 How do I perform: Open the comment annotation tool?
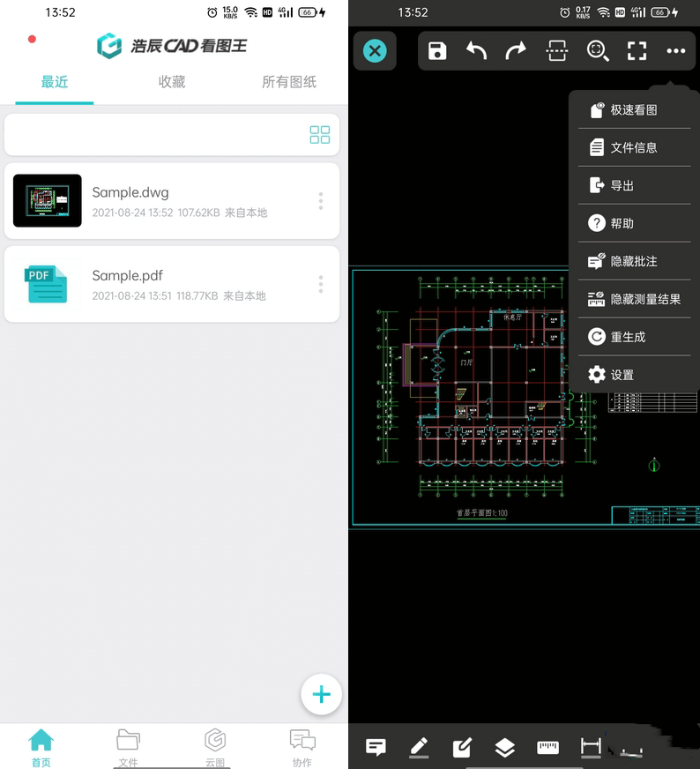coord(376,748)
